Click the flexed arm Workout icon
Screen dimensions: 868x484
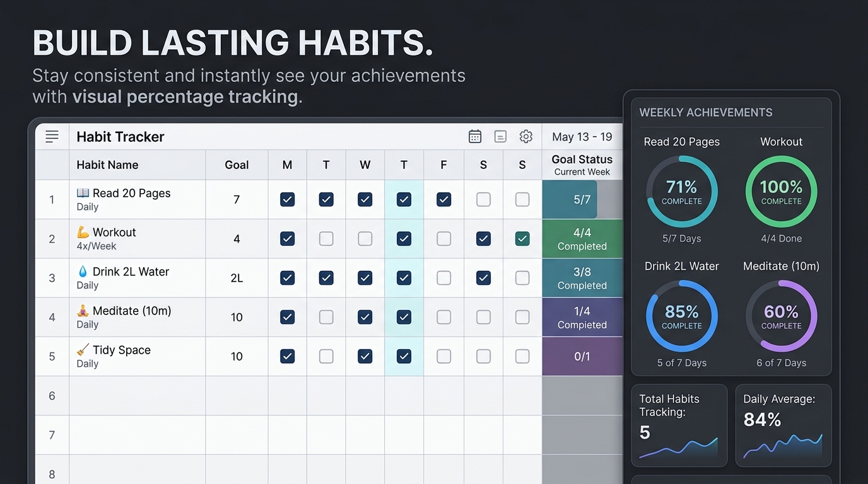(x=83, y=233)
